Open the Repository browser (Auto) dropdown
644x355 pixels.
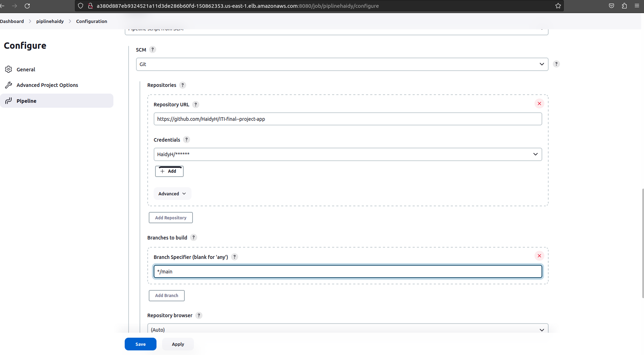pyautogui.click(x=348, y=329)
